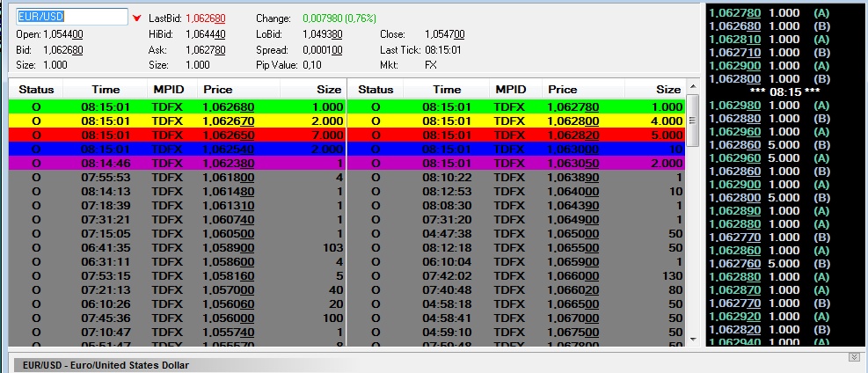Select the gray bid row priced 1,058900
Viewport: 868px width, 373px height.
tap(176, 248)
